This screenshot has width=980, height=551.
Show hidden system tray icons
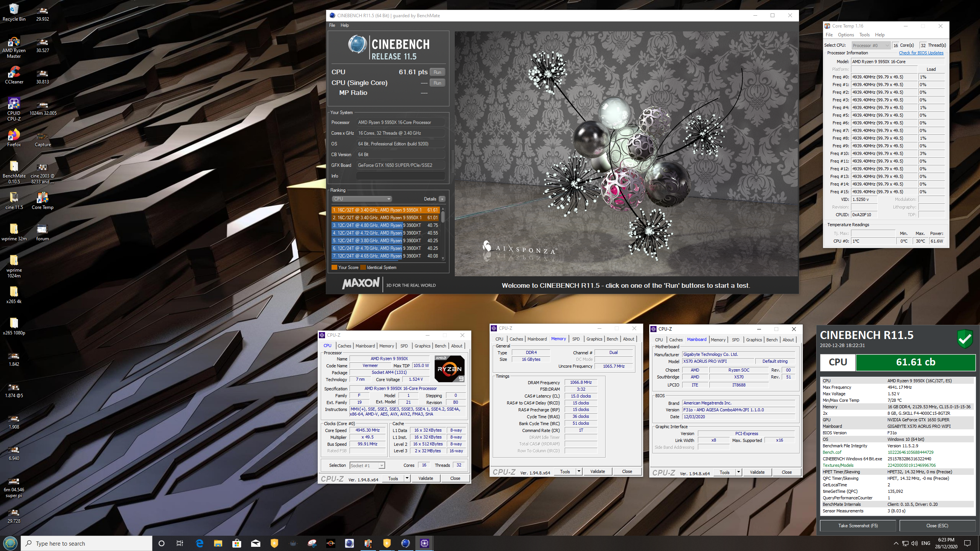pos(896,543)
